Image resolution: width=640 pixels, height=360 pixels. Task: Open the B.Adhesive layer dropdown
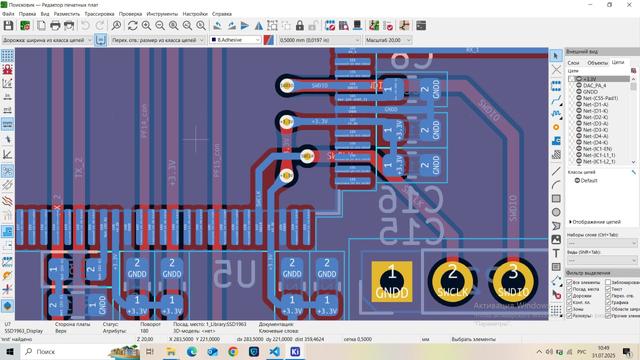pyautogui.click(x=236, y=40)
